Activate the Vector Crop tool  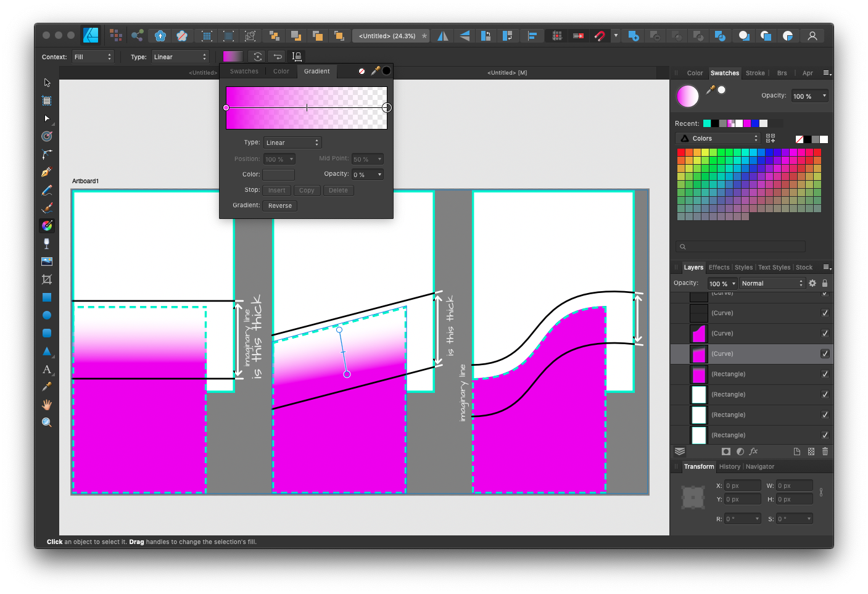[46, 279]
